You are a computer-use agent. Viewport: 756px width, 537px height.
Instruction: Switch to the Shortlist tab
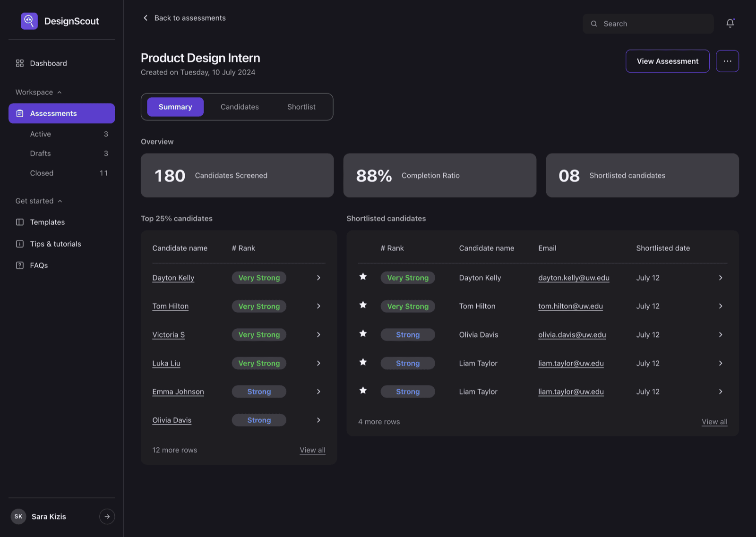[301, 107]
